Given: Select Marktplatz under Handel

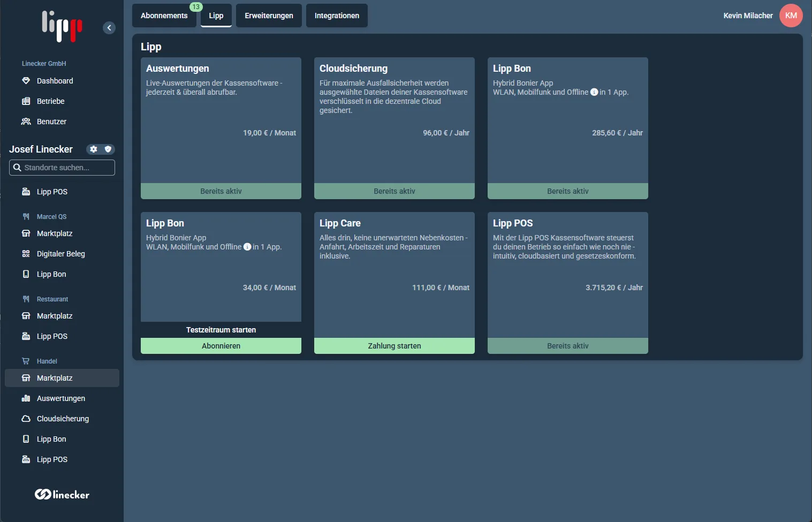Looking at the screenshot, I should coord(62,378).
